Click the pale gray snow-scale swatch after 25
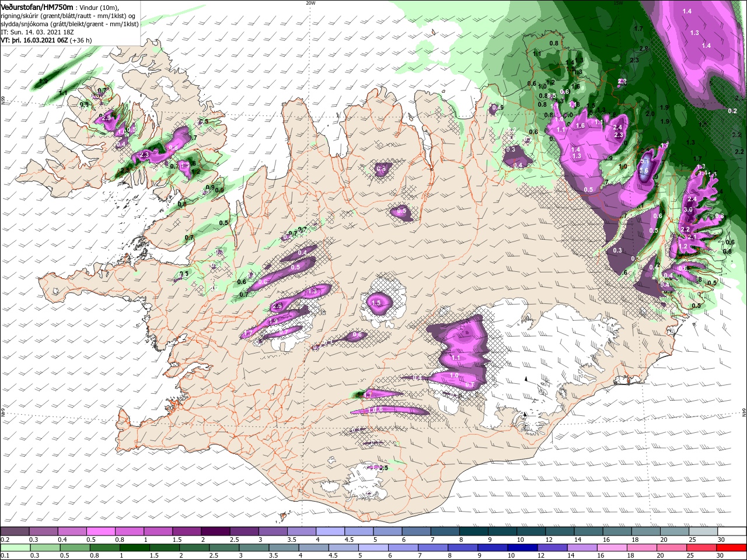This screenshot has height=560, width=747. 704,531
